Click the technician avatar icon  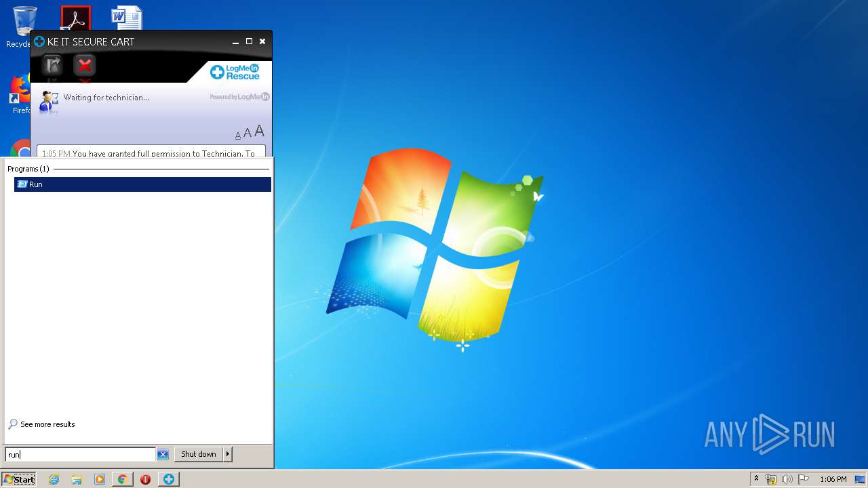49,101
